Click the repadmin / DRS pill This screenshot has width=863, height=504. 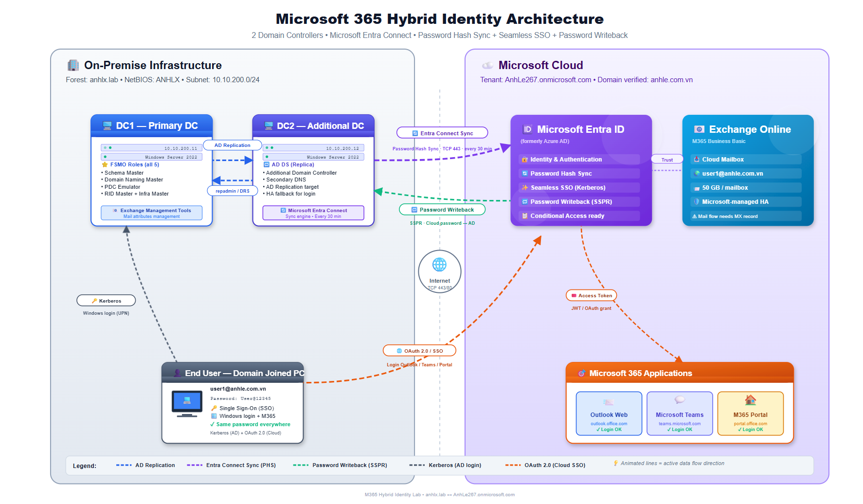pyautogui.click(x=233, y=191)
